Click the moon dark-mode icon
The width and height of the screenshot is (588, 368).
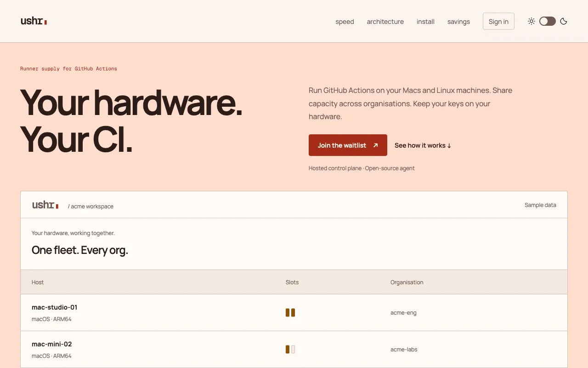pos(564,21)
